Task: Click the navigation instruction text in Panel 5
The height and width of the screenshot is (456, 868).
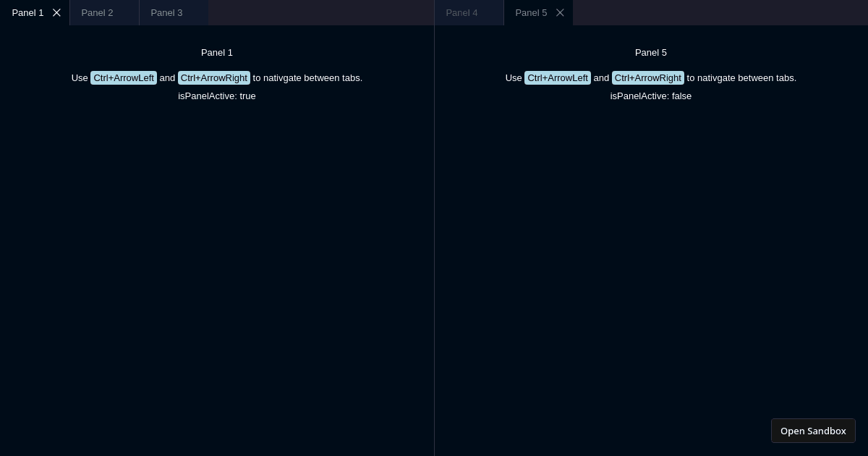Action: pyautogui.click(x=741, y=78)
